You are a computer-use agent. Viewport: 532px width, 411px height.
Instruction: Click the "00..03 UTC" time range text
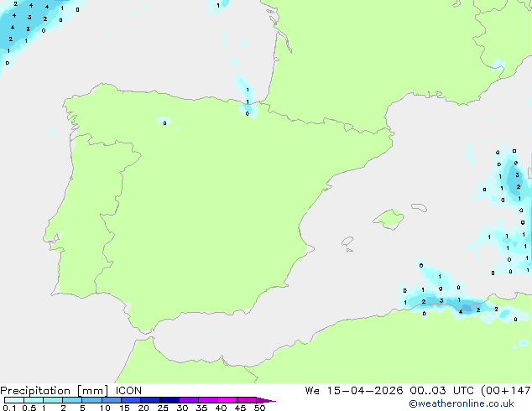(441, 391)
